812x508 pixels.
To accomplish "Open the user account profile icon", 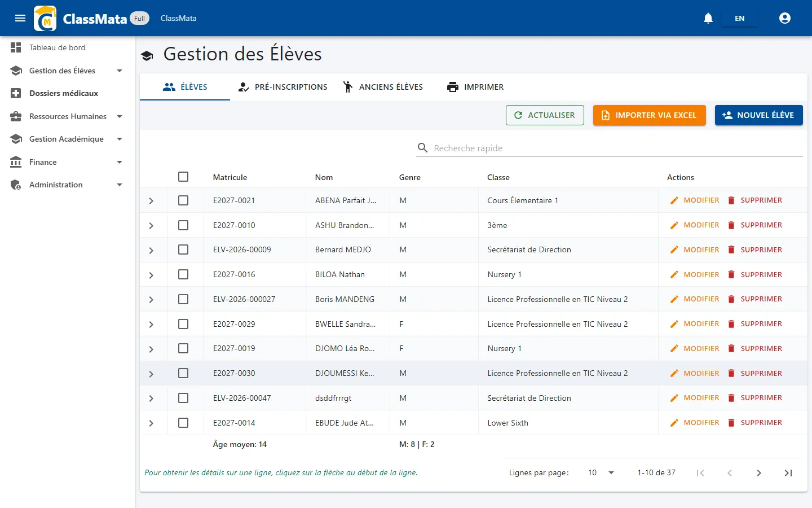I will pyautogui.click(x=785, y=18).
